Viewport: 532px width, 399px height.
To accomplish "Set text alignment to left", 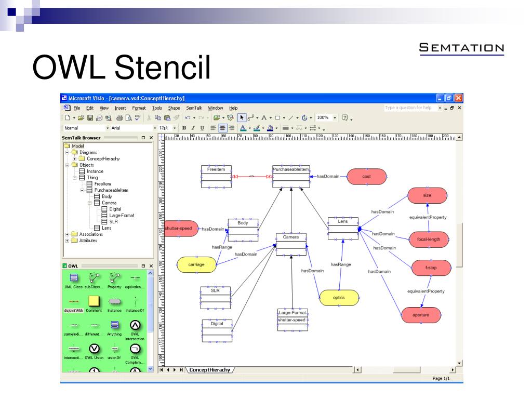I will click(x=213, y=128).
